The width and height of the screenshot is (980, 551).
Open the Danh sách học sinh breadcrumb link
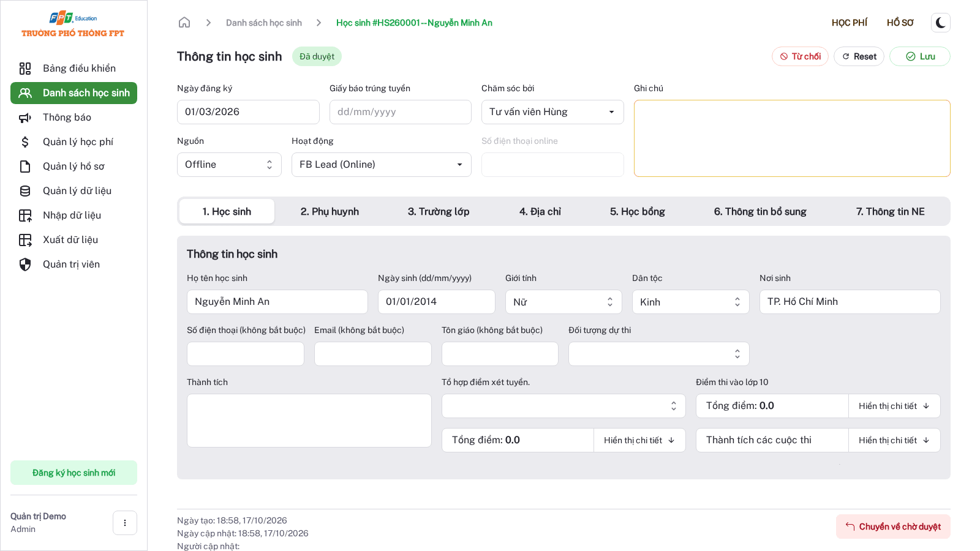tap(264, 23)
